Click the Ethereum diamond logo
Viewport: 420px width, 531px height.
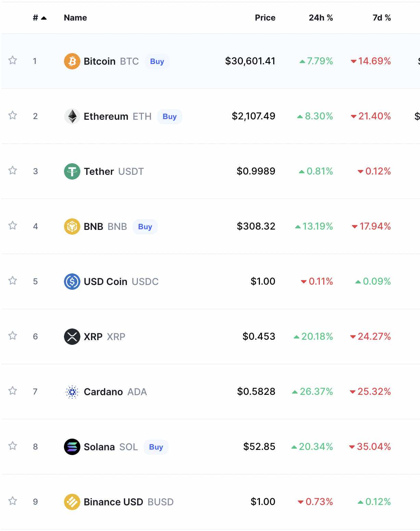click(x=72, y=116)
